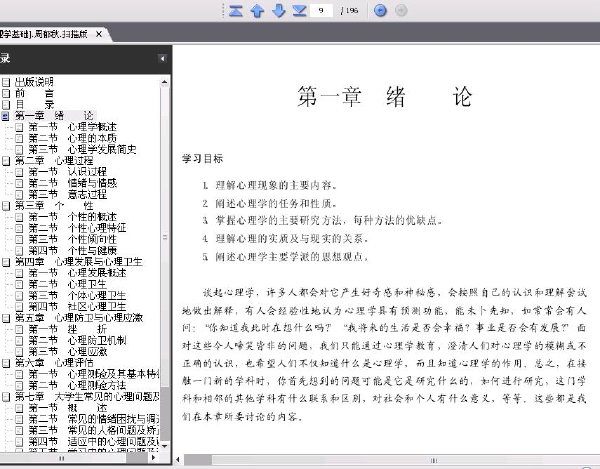
Task: Go to previous page with up arrow
Action: [257, 10]
